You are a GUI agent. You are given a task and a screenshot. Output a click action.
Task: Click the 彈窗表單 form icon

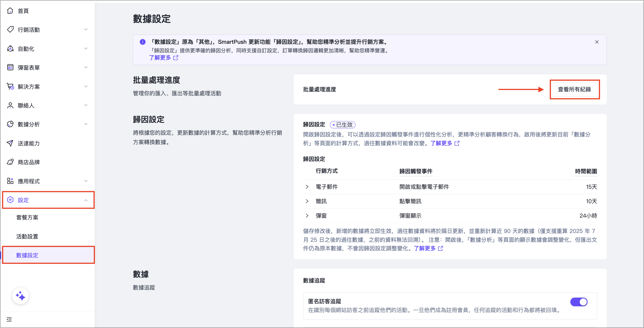click(x=10, y=67)
